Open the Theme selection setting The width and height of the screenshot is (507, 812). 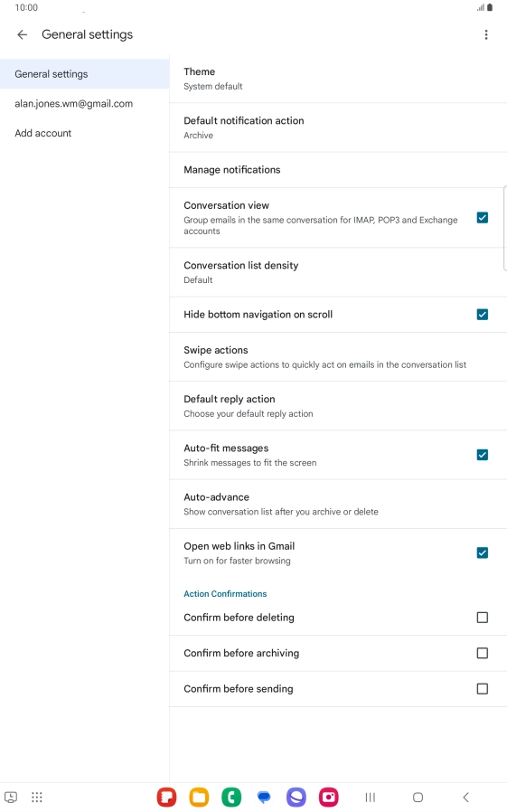click(338, 78)
